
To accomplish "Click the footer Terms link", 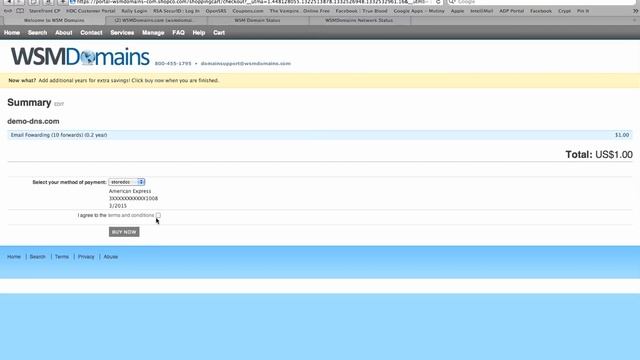I will 62,257.
